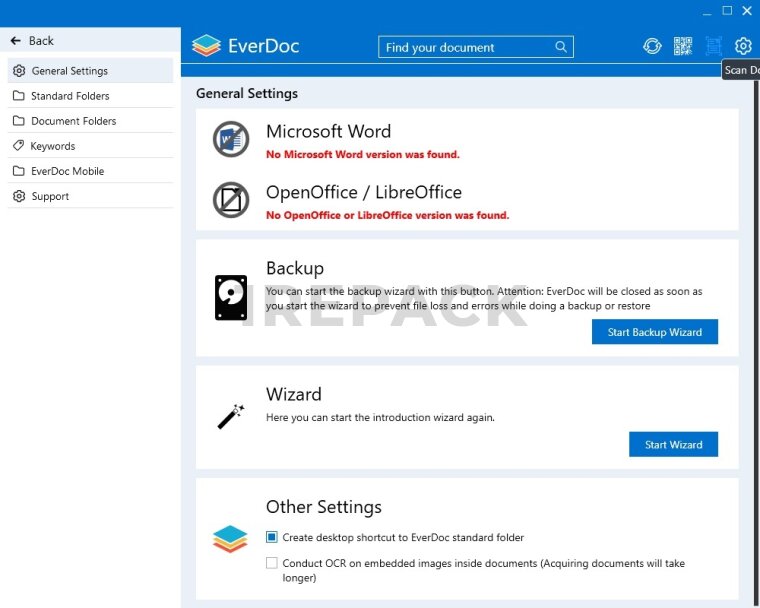Click the Microsoft Word icon

coord(231,139)
